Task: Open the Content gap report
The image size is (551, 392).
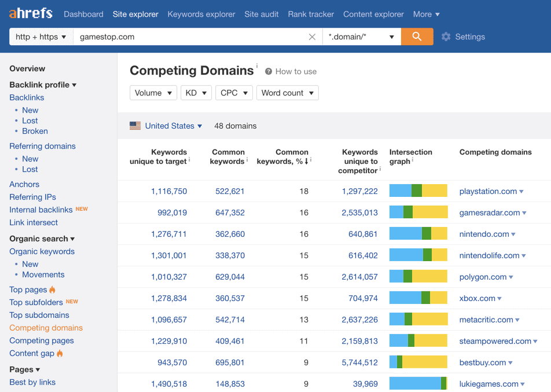Action: (32, 353)
